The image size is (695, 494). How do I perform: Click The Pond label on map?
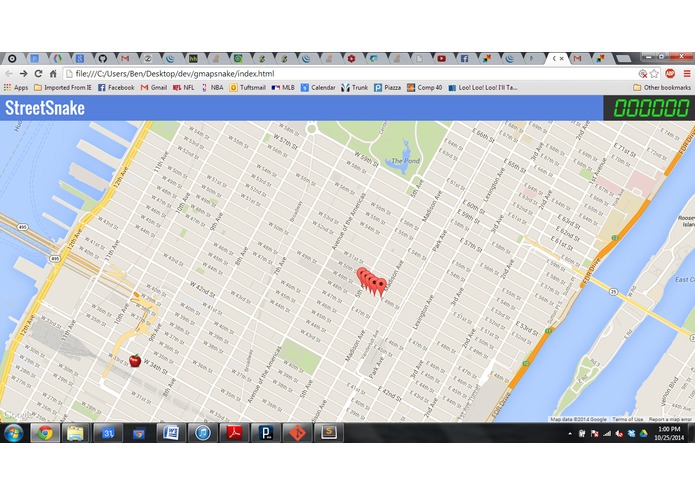pos(405,161)
